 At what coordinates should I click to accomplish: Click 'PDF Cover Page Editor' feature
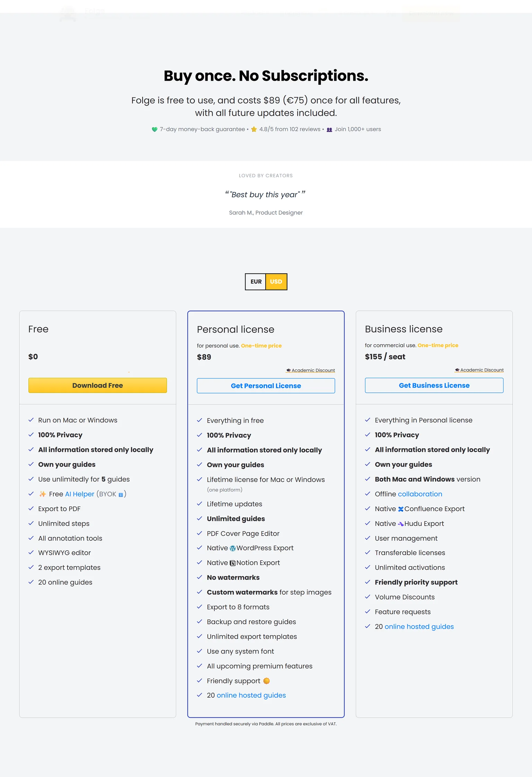coord(243,534)
